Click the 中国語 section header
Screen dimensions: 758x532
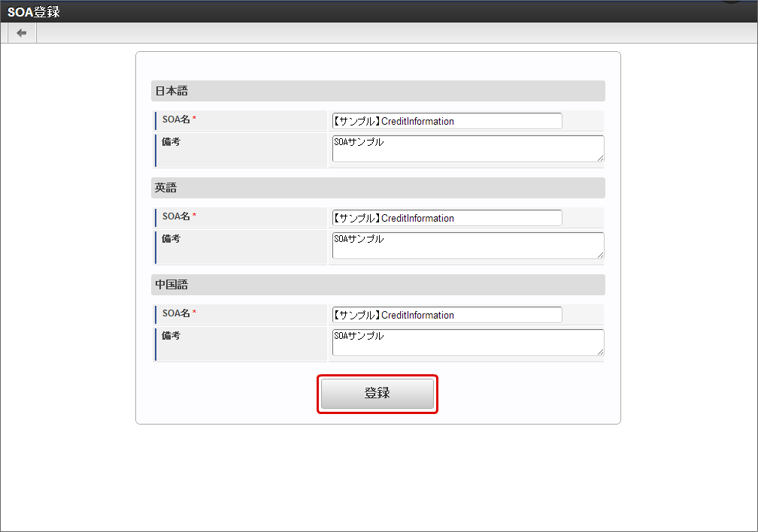point(378,285)
